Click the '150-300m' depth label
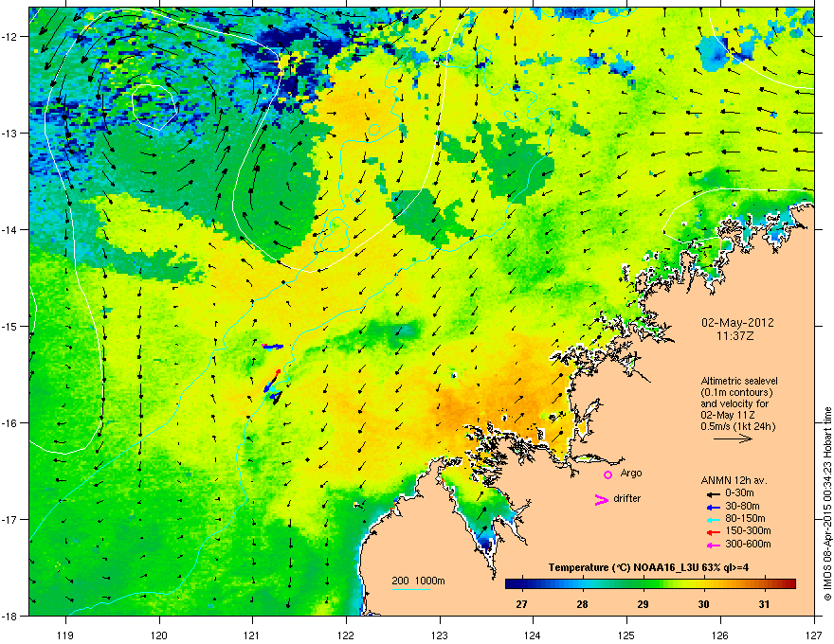The height and width of the screenshot is (644, 834). pyautogui.click(x=748, y=530)
